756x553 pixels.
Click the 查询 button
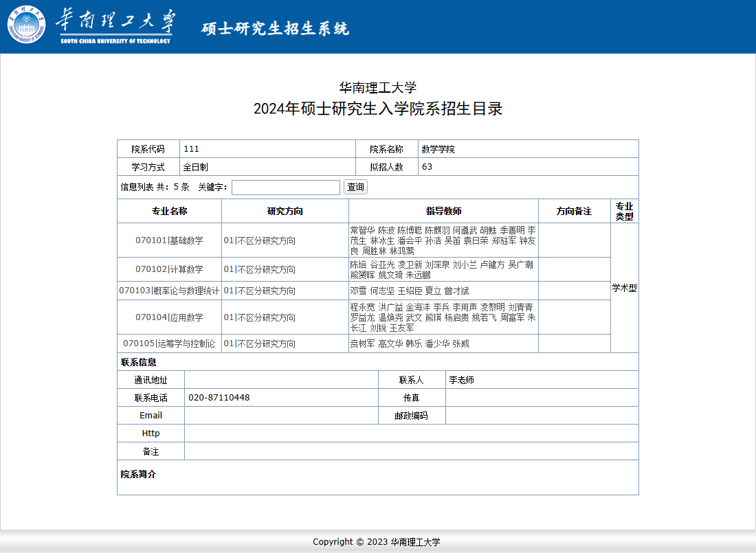[x=355, y=187]
